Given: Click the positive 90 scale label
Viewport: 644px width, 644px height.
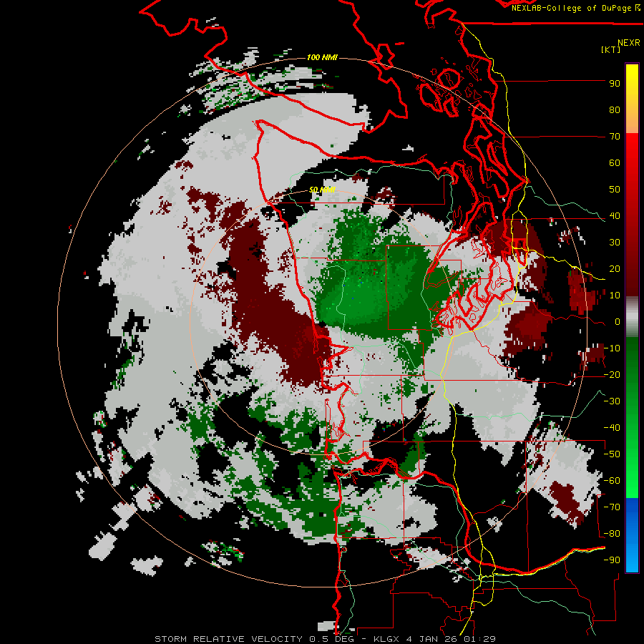Looking at the screenshot, I should [x=615, y=84].
